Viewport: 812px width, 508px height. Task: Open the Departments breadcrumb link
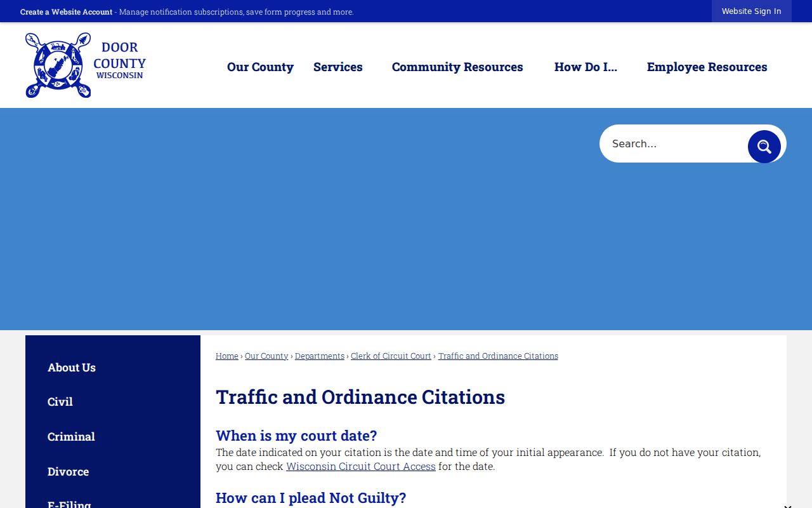coord(320,356)
